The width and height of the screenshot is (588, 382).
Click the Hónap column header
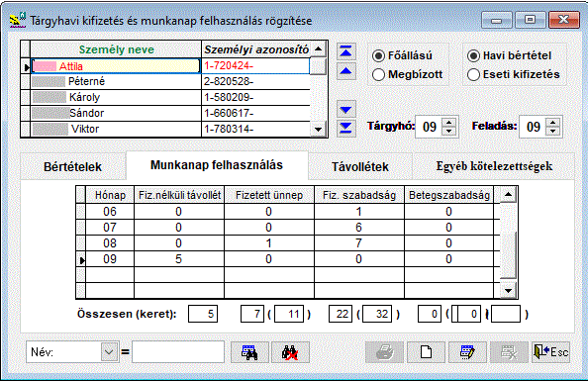pyautogui.click(x=110, y=195)
